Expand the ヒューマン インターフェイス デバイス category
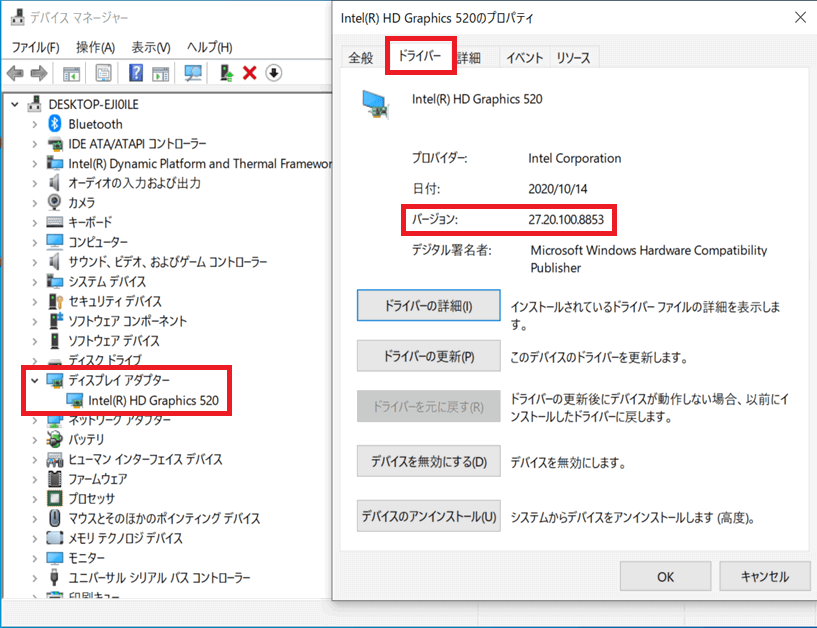This screenshot has height=628, width=817. point(34,460)
